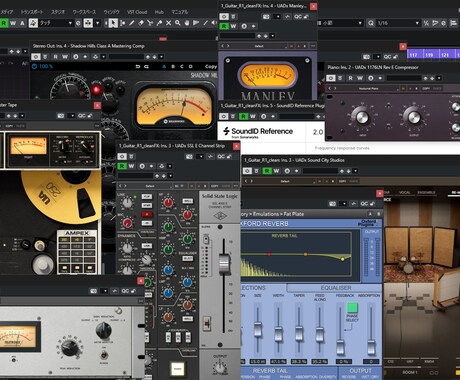Click Copy button in Shadow Hills plugin bar
This screenshot has height=380, width=460.
pyautogui.click(x=211, y=67)
